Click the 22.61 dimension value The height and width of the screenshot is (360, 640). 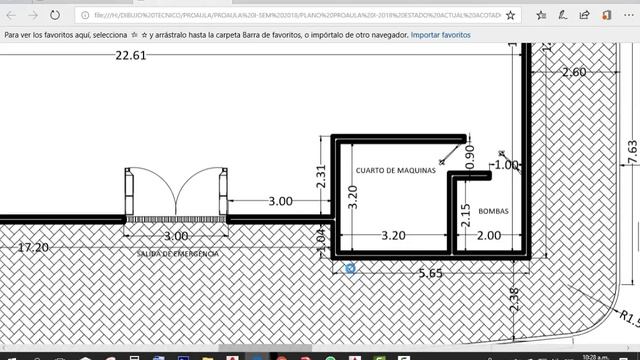[x=131, y=56]
